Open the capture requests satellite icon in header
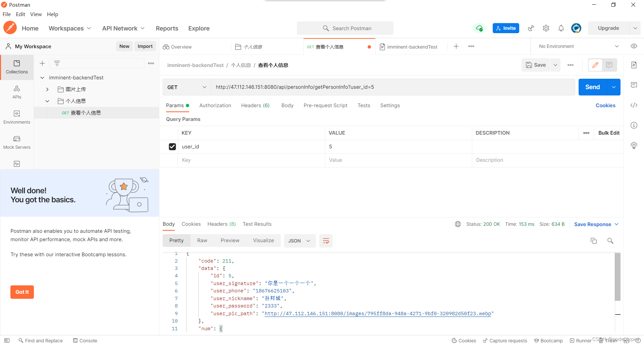 tap(531, 28)
